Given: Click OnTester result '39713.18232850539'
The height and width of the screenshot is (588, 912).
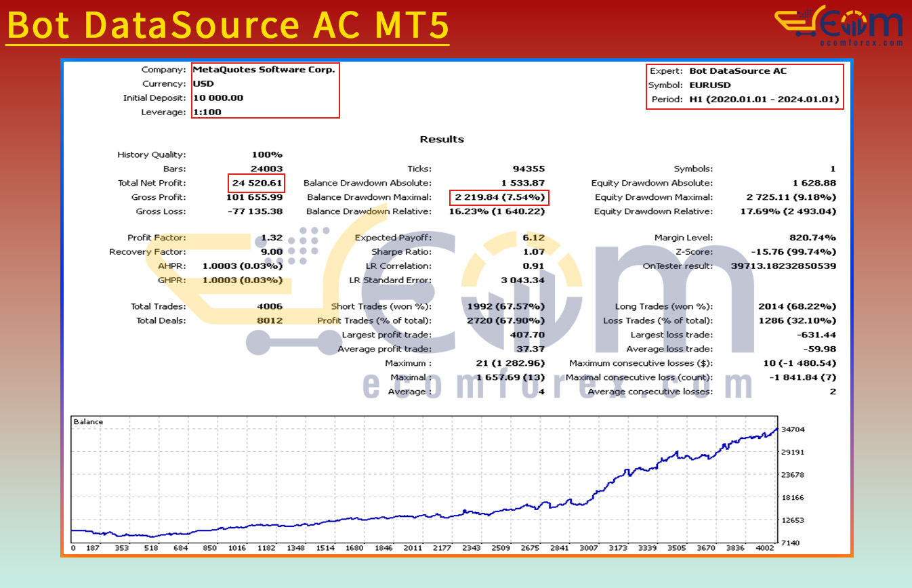Looking at the screenshot, I should click(x=784, y=266).
